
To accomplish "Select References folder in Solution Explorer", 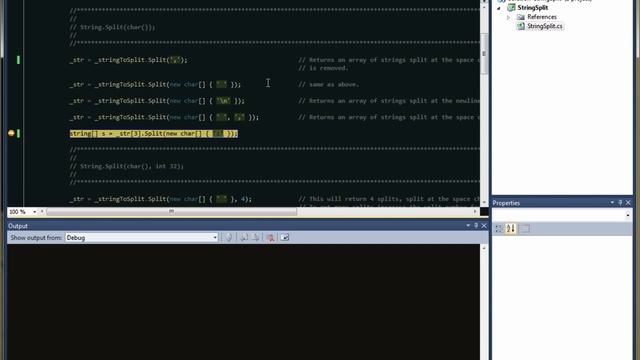I will 542,17.
